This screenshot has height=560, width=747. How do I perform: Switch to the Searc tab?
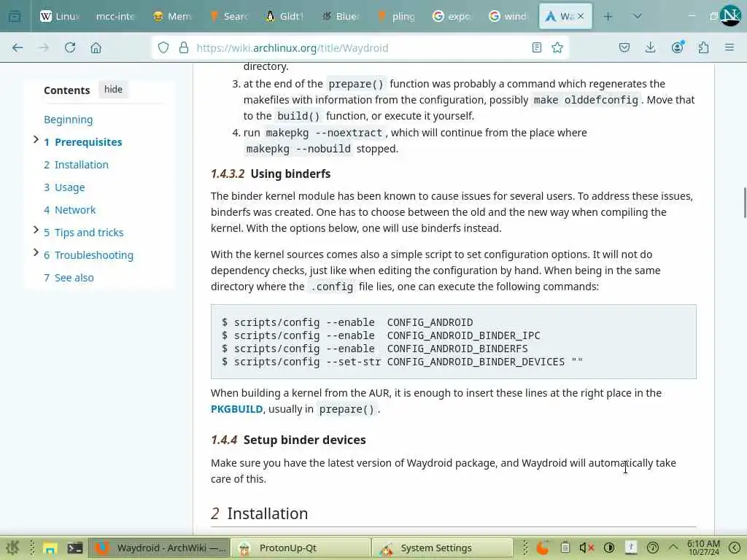coord(228,17)
